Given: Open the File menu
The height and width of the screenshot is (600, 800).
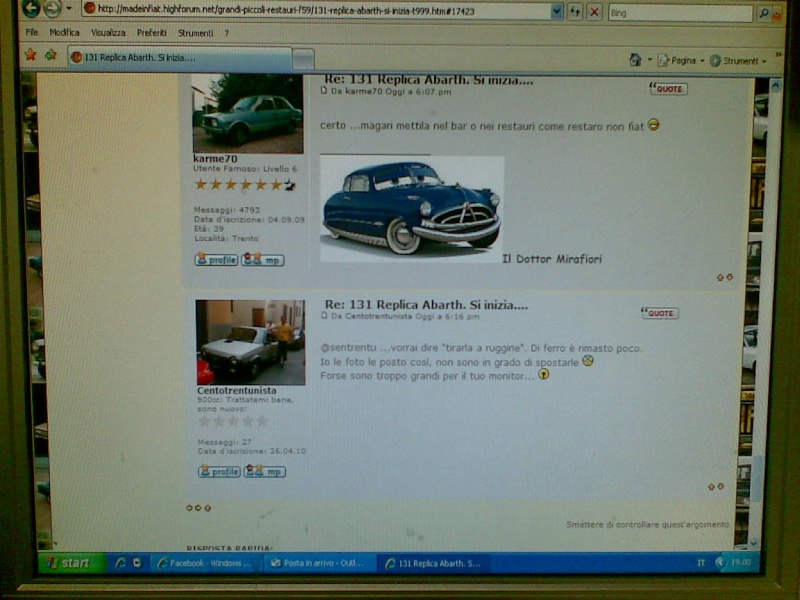Looking at the screenshot, I should [32, 32].
